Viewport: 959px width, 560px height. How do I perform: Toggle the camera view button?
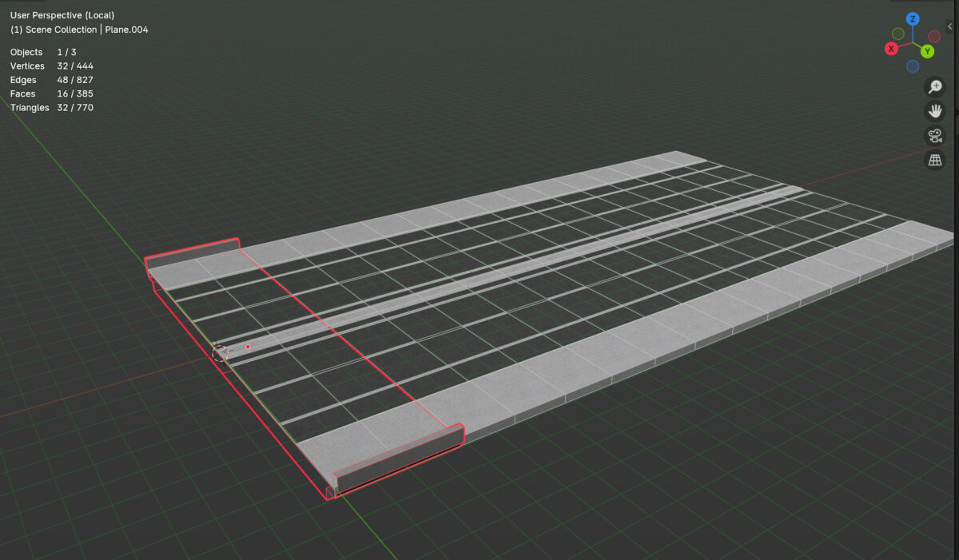tap(934, 136)
